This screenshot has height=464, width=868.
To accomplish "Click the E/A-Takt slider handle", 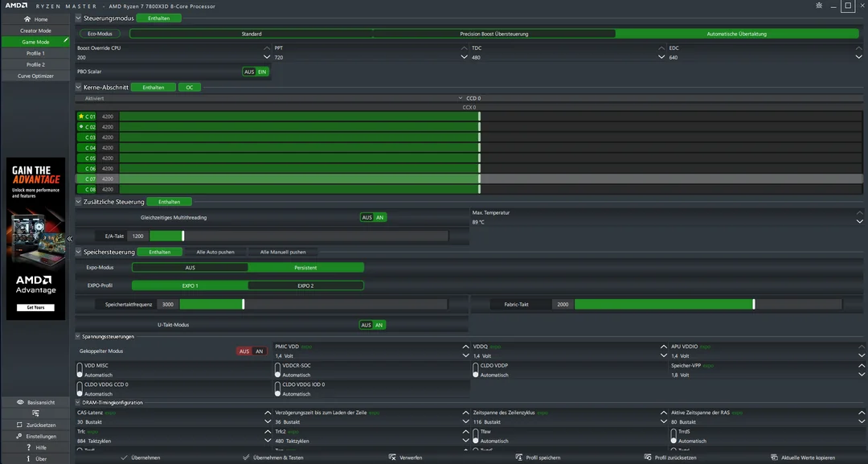I will pyautogui.click(x=182, y=236).
